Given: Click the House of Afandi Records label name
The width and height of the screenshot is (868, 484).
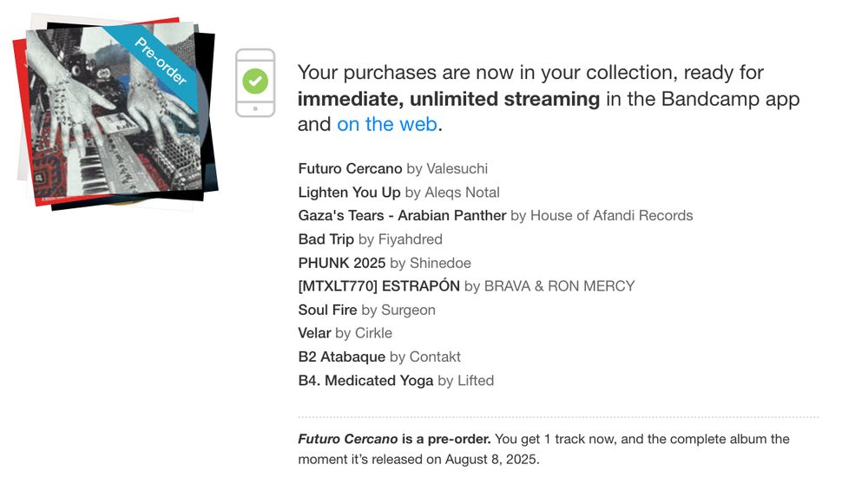Looking at the screenshot, I should click(x=611, y=215).
